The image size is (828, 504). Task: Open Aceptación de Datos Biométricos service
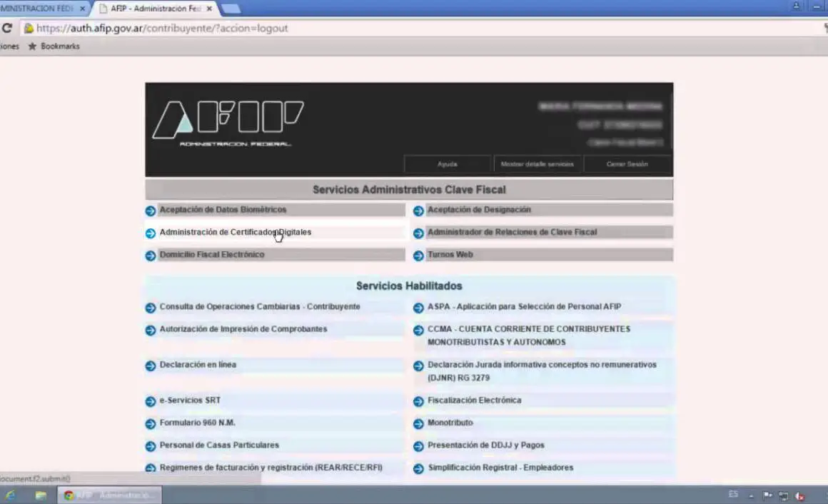223,210
